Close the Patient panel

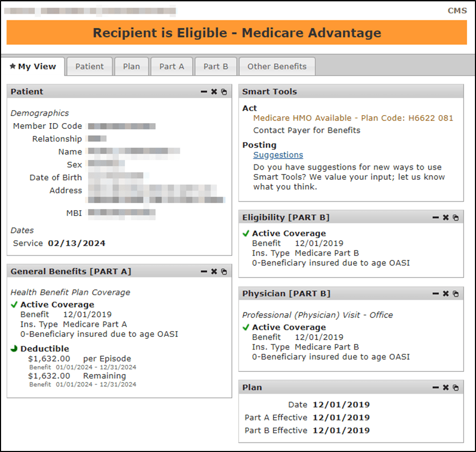point(214,92)
